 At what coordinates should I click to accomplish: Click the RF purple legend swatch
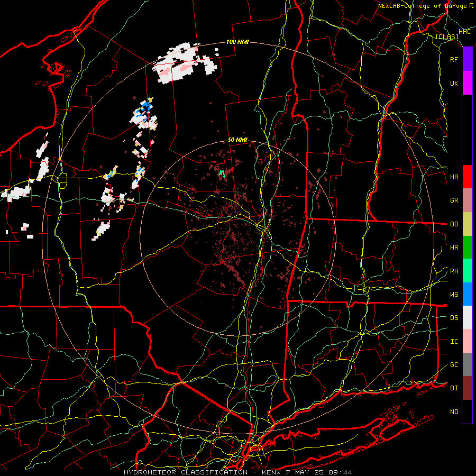click(467, 59)
